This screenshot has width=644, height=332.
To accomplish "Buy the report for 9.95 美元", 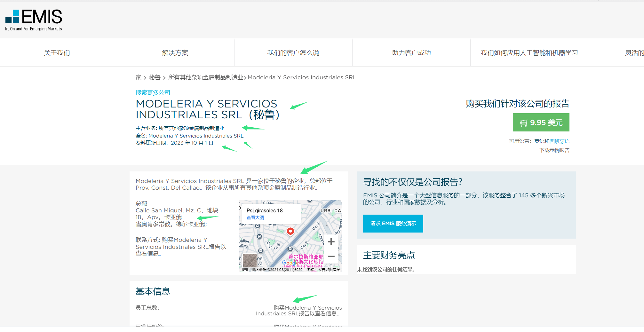I will 541,123.
